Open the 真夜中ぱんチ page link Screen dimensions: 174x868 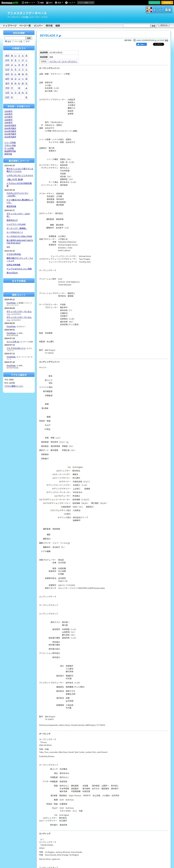(x=12, y=220)
